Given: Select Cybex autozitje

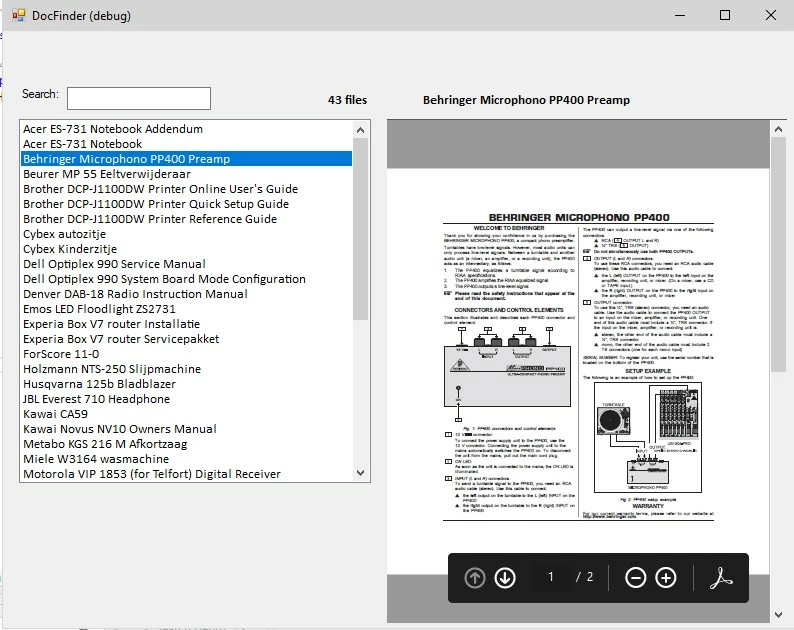Looking at the screenshot, I should point(186,234).
